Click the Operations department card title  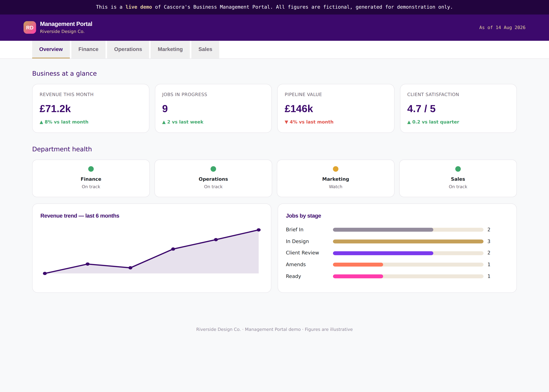click(x=213, y=179)
